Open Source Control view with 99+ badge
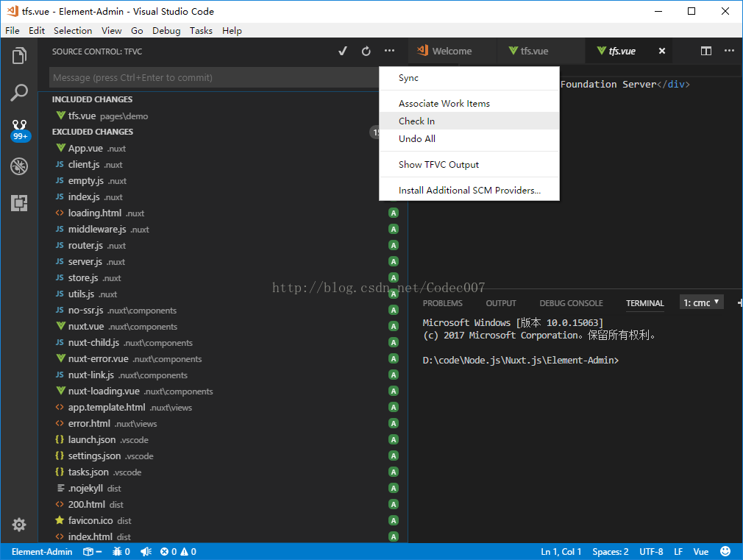 click(x=19, y=130)
